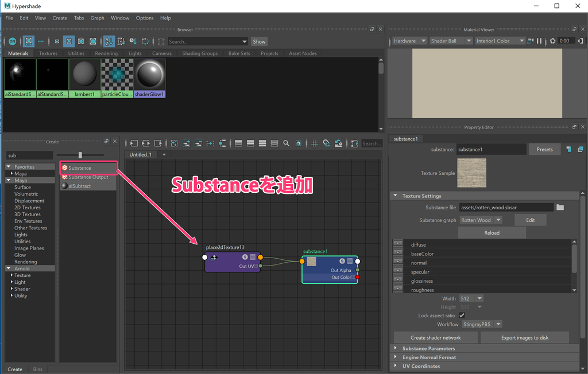Image resolution: width=588 pixels, height=374 pixels.
Task: Collapse the Favorites category in Create panel
Action: (8, 166)
